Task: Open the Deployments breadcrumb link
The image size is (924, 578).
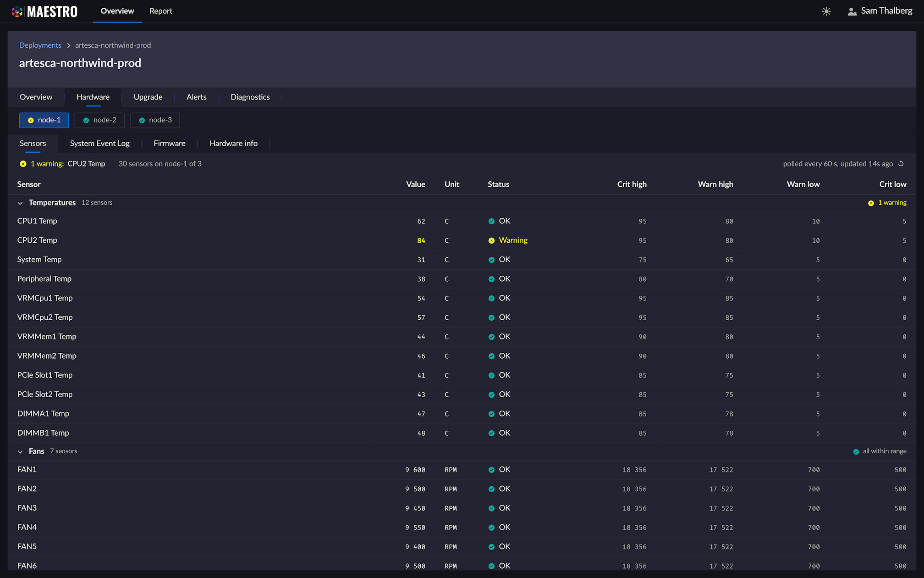Action: (x=40, y=45)
